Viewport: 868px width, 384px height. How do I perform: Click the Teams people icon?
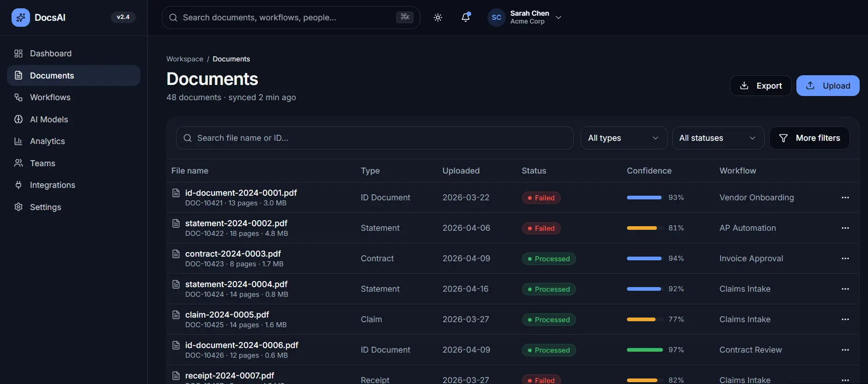pos(18,163)
